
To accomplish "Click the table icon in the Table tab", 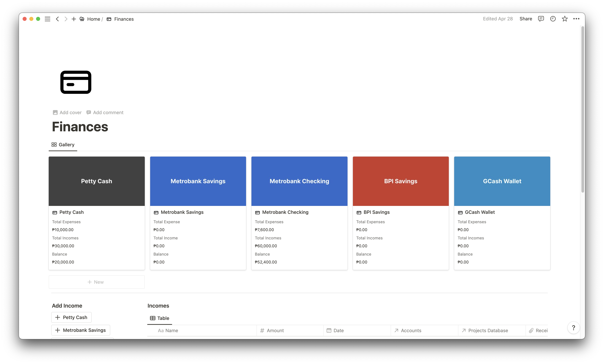I will coord(153,318).
